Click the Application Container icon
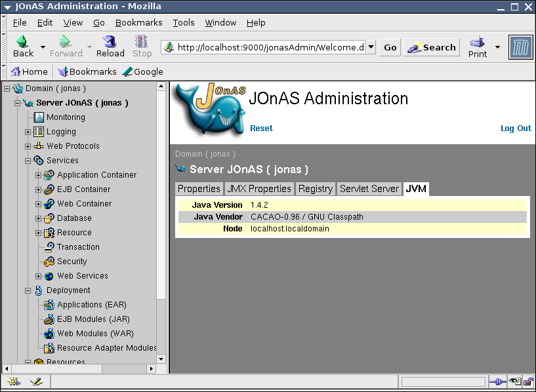Screen dimensions: 536x392 49,175
